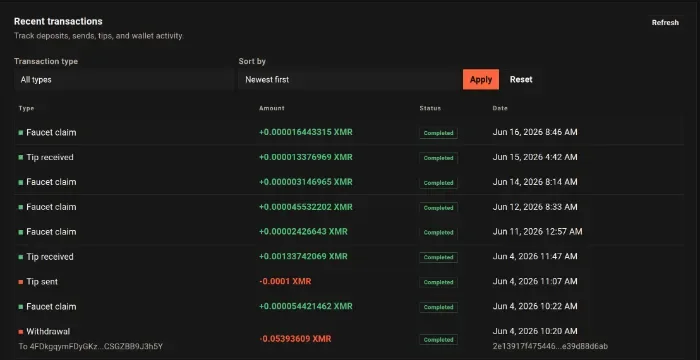
Task: Click amount +0.00133742069 XMR
Action: tap(303, 256)
